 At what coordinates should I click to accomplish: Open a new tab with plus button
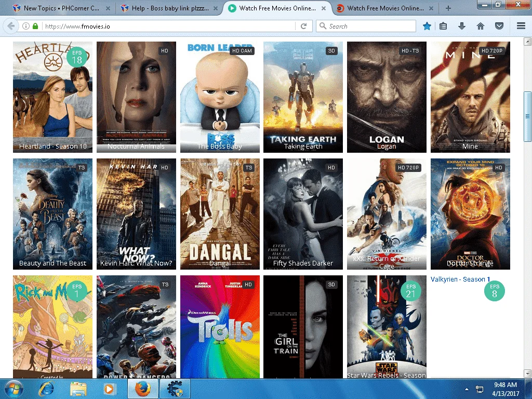tap(448, 8)
